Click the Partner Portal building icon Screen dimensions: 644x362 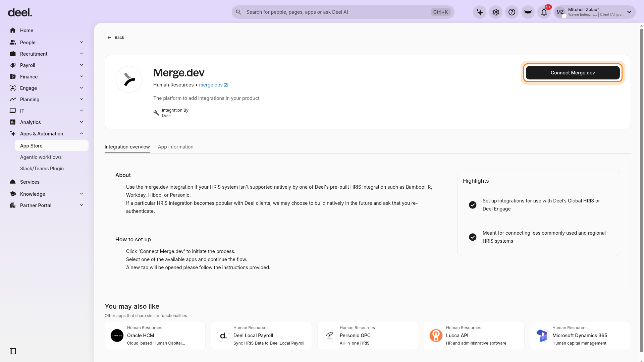pos(13,205)
